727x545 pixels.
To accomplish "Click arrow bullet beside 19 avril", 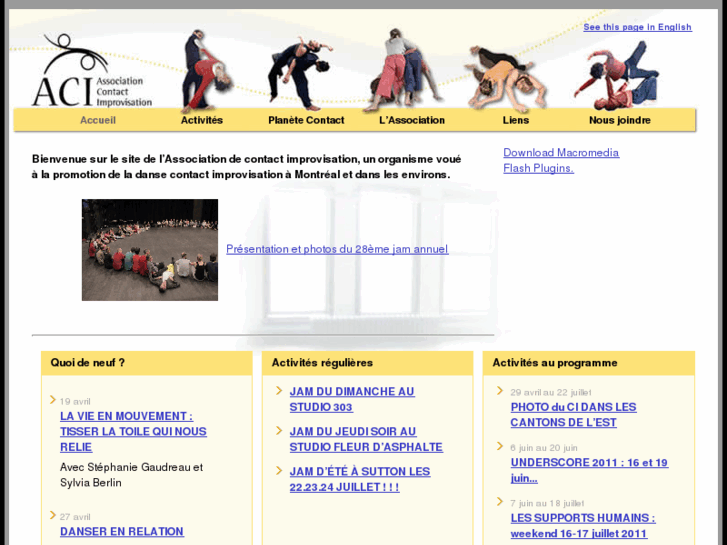I will coord(53,400).
